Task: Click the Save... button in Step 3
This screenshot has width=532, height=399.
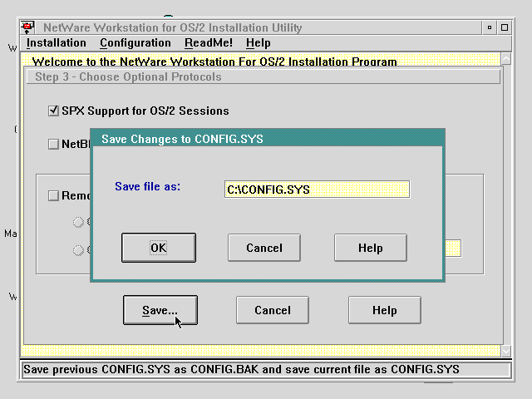Action: pyautogui.click(x=160, y=310)
